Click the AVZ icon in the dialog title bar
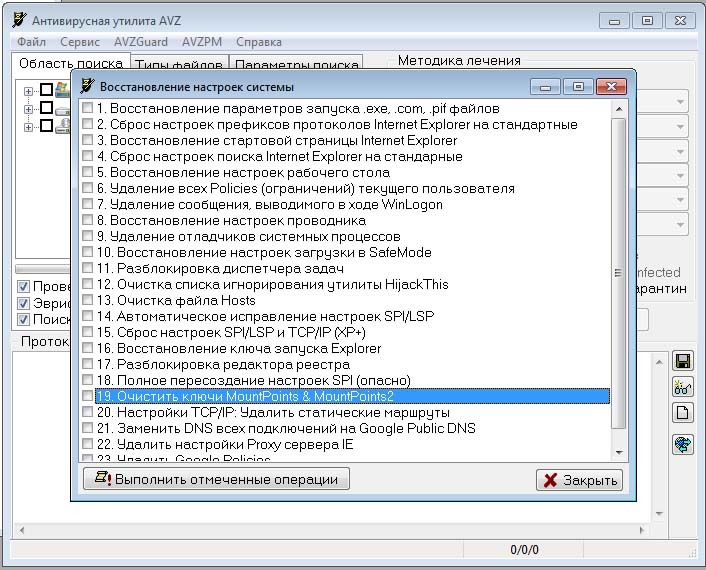 (x=87, y=86)
